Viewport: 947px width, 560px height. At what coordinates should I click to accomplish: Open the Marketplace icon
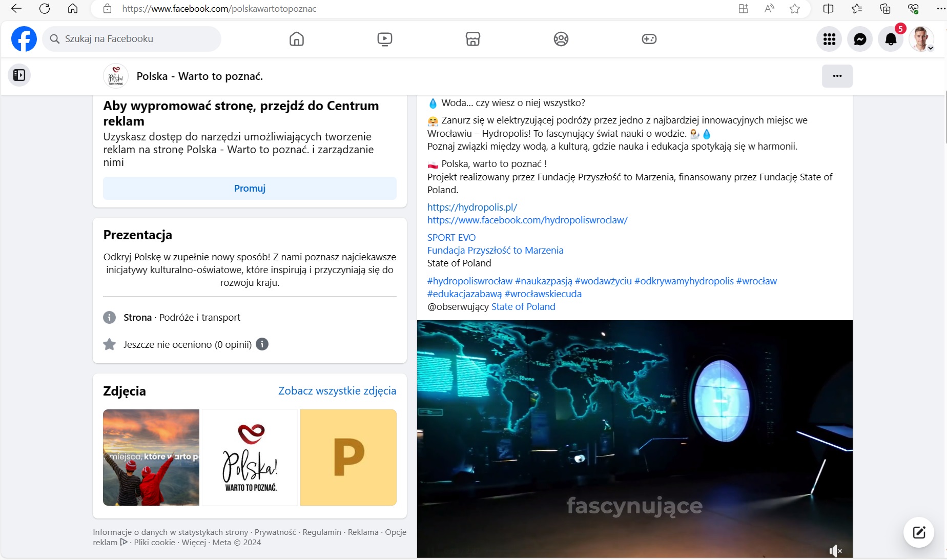click(472, 39)
